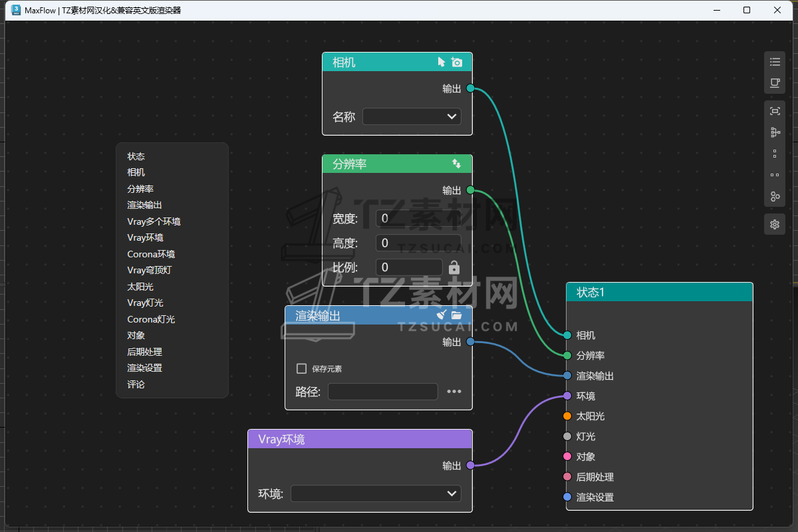Click the hierarchy auto-layout icon
798x532 pixels.
coord(775,132)
